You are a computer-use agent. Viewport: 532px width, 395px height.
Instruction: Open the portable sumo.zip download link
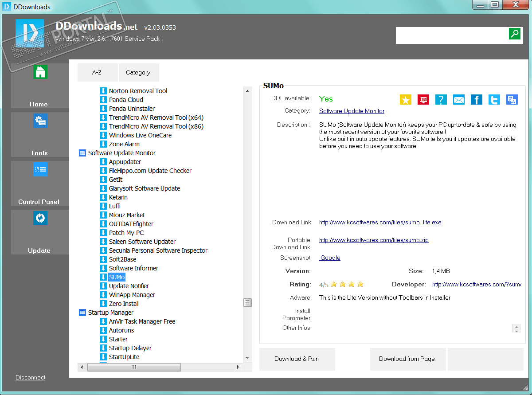pos(374,240)
